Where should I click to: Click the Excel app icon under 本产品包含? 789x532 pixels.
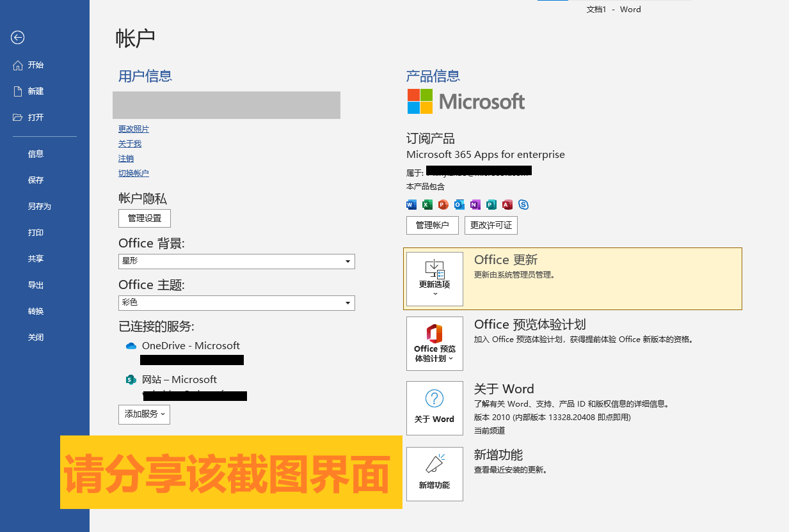(x=427, y=205)
